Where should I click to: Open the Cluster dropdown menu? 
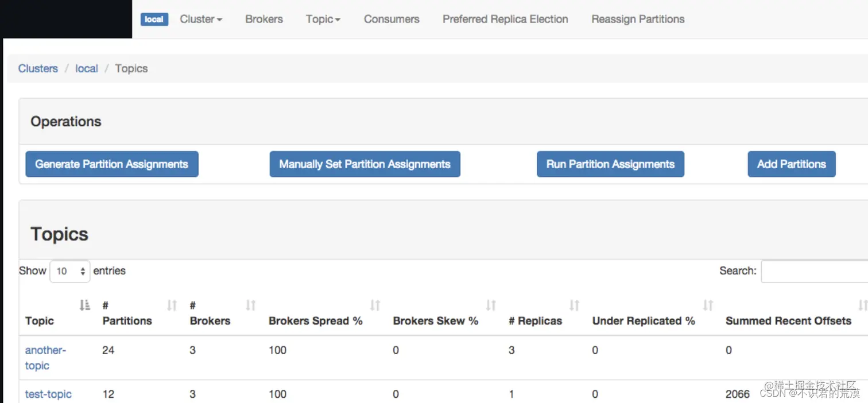201,19
